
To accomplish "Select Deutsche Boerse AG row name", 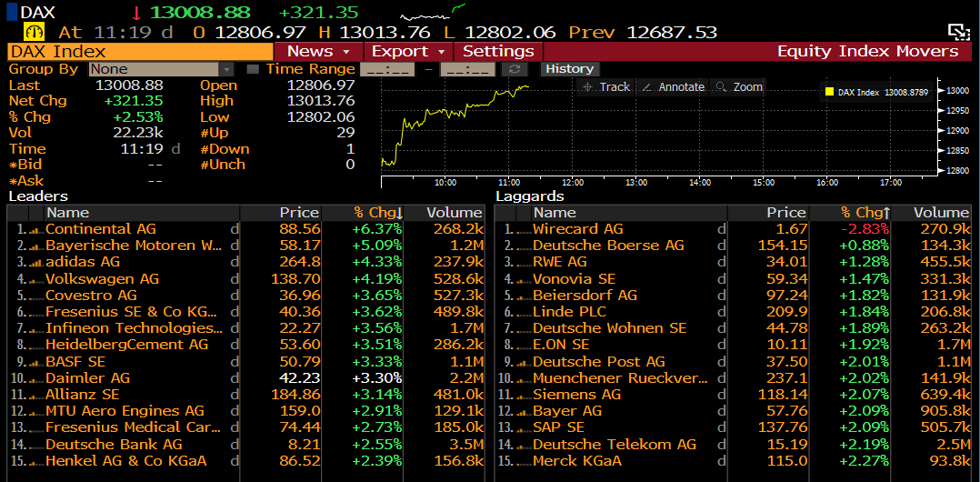I will pos(608,246).
